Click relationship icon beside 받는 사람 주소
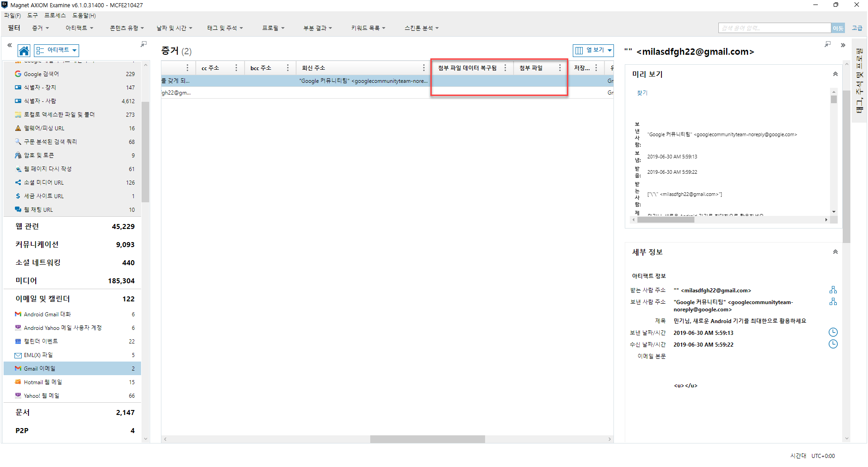Image resolution: width=868 pixels, height=467 pixels. pyautogui.click(x=833, y=290)
